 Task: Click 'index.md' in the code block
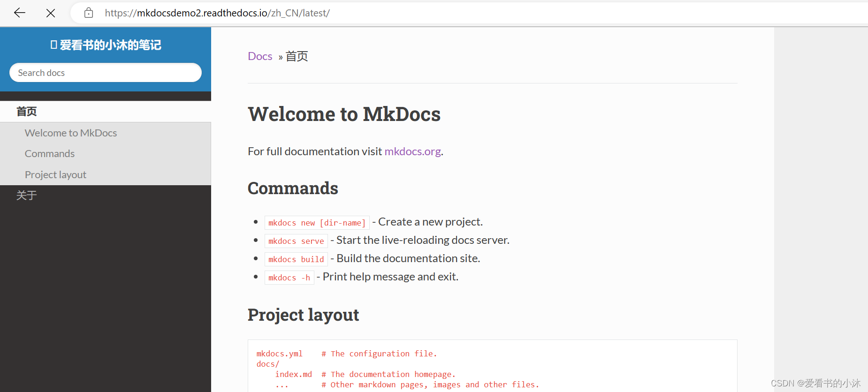click(x=294, y=374)
